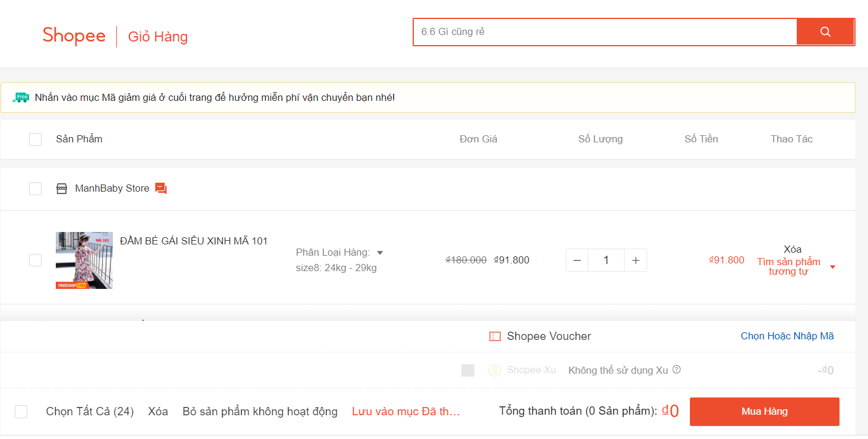This screenshot has width=868, height=439.
Task: Click the help icon beside Xu notice
Action: click(x=676, y=370)
